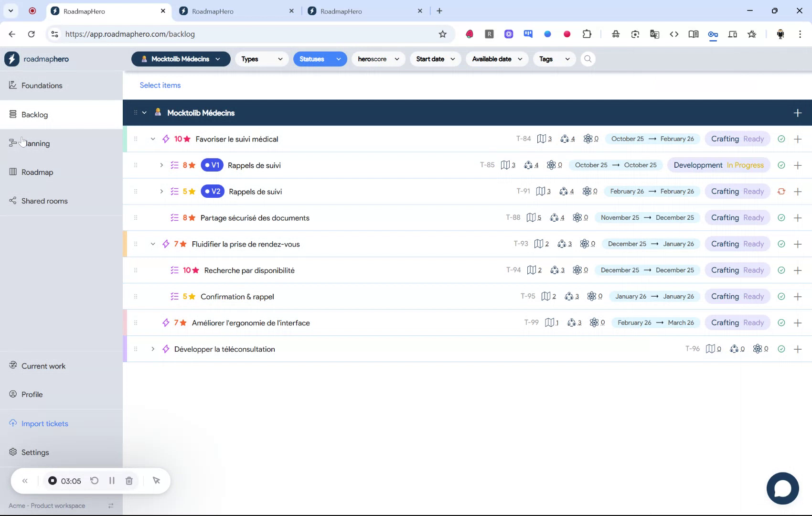
Task: Open the chat support bubble
Action: click(782, 488)
